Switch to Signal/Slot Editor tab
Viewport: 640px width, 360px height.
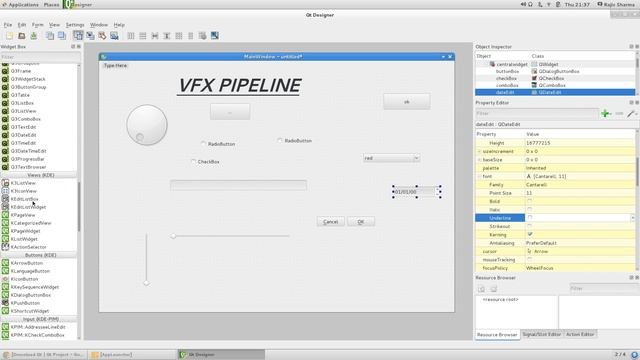click(542, 334)
